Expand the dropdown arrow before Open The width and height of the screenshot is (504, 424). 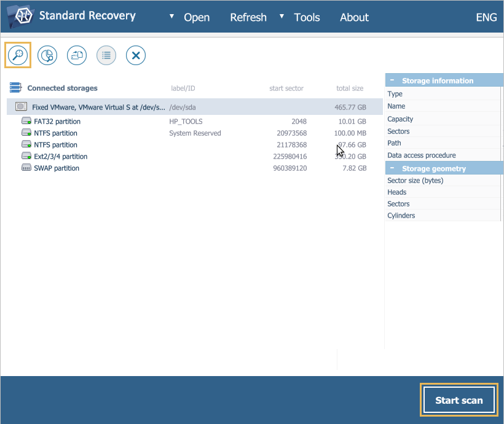(172, 16)
